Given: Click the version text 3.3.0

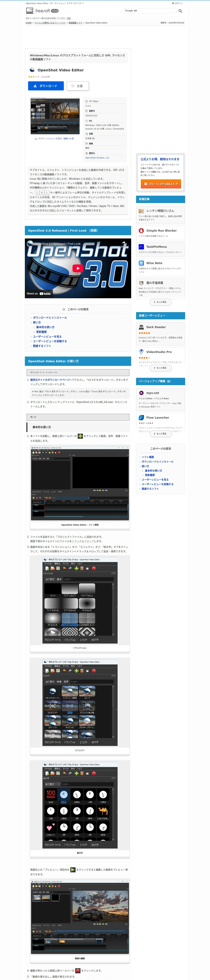Looking at the screenshot, I should coord(88,106).
